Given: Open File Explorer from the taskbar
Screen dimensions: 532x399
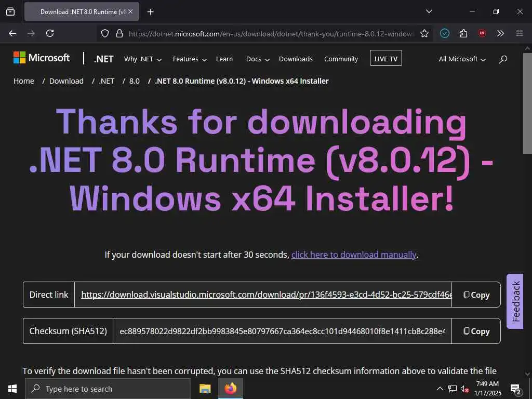Looking at the screenshot, I should coord(205,389).
